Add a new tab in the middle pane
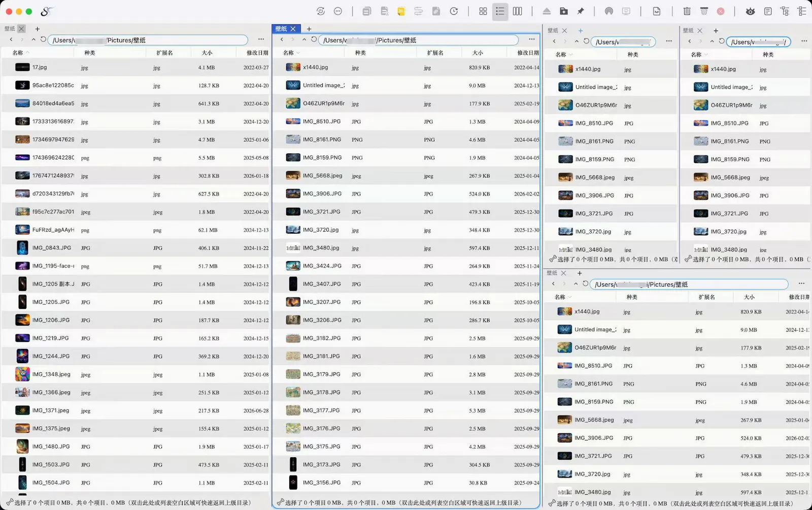The width and height of the screenshot is (812, 510). (x=309, y=29)
